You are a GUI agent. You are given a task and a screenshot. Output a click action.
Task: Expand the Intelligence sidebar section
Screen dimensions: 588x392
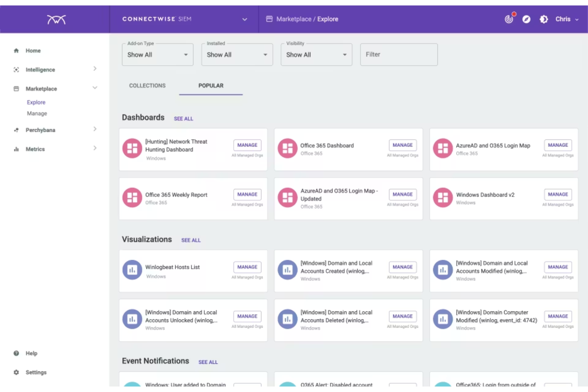95,69
